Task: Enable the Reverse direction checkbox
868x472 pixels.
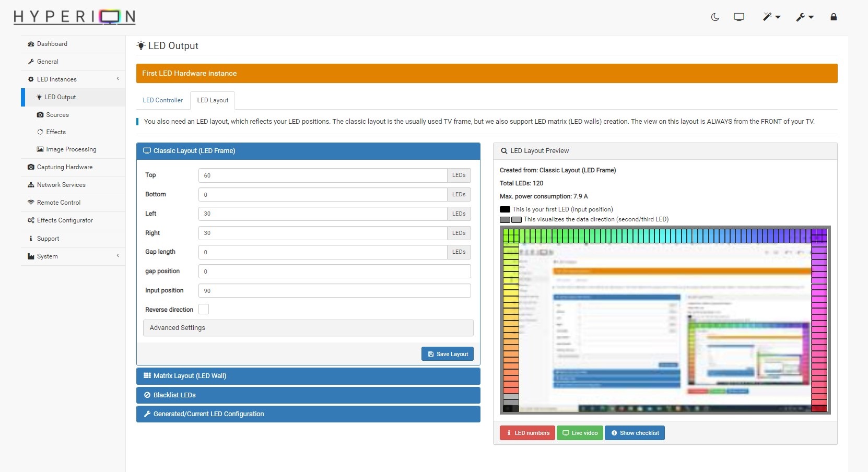Action: [x=204, y=310]
